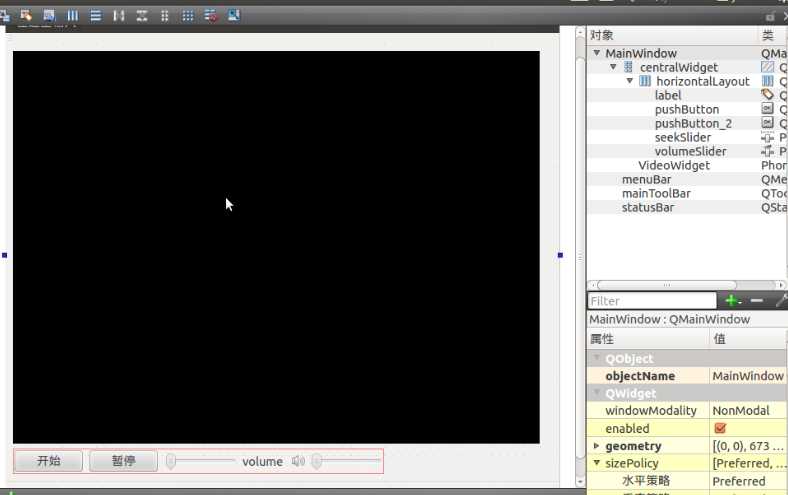
Task: Click the 属性 column header
Action: pos(648,339)
